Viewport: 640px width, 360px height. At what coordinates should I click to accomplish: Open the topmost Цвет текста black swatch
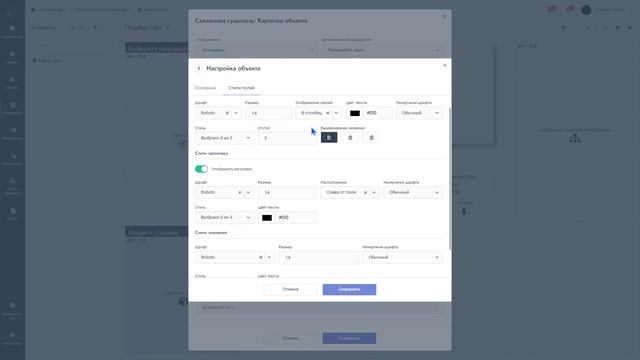(x=355, y=113)
